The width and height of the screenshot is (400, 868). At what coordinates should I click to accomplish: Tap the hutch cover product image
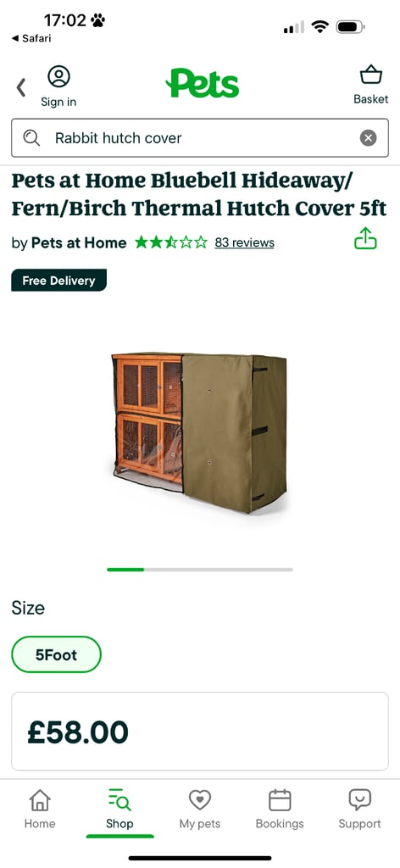click(199, 431)
